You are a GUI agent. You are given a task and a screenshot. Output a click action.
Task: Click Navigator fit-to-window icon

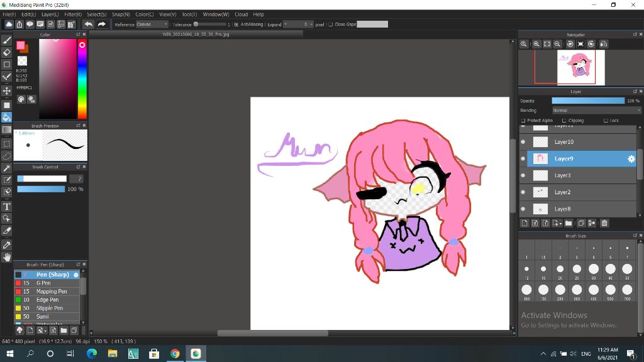547,44
